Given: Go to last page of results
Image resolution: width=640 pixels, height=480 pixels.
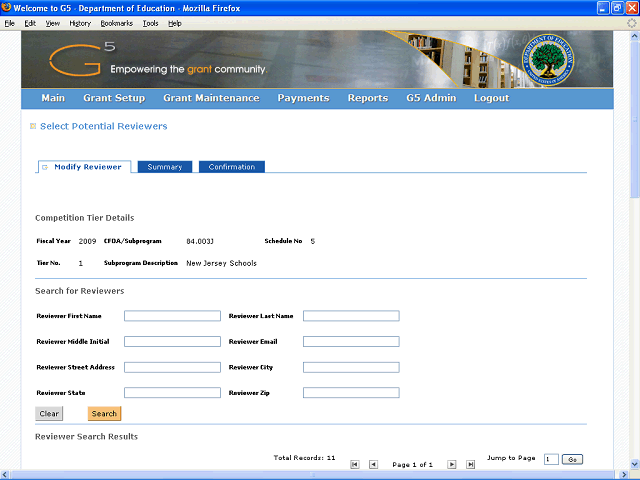Looking at the screenshot, I should (x=470, y=464).
